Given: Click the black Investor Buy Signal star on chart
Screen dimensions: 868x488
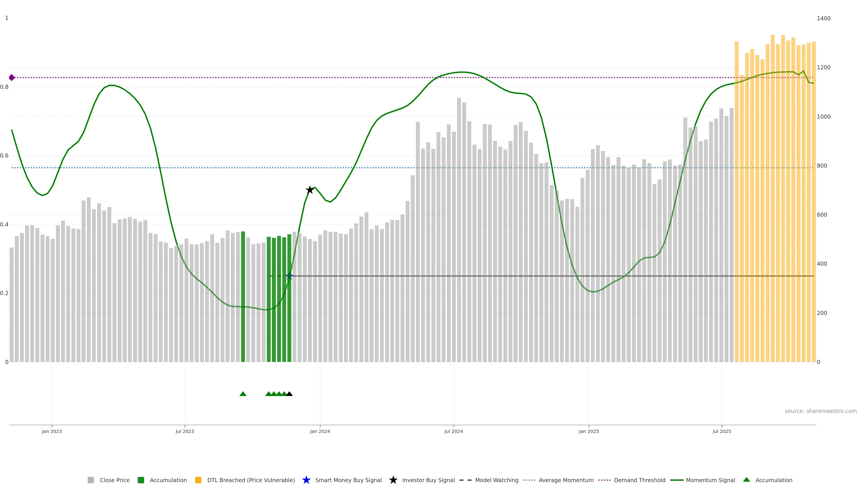Looking at the screenshot, I should tap(310, 190).
